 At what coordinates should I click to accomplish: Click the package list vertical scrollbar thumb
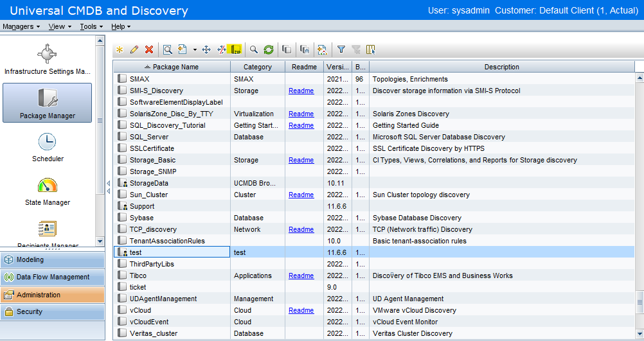tap(640, 302)
